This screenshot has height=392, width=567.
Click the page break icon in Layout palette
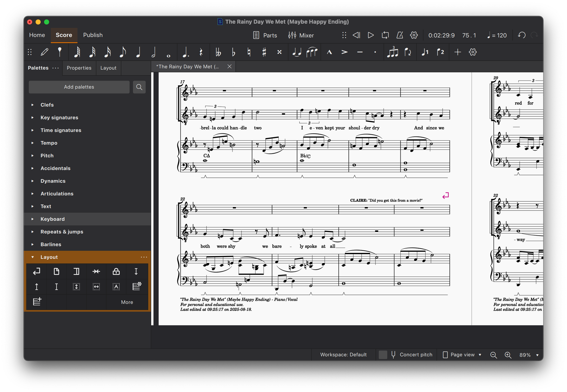(x=56, y=272)
